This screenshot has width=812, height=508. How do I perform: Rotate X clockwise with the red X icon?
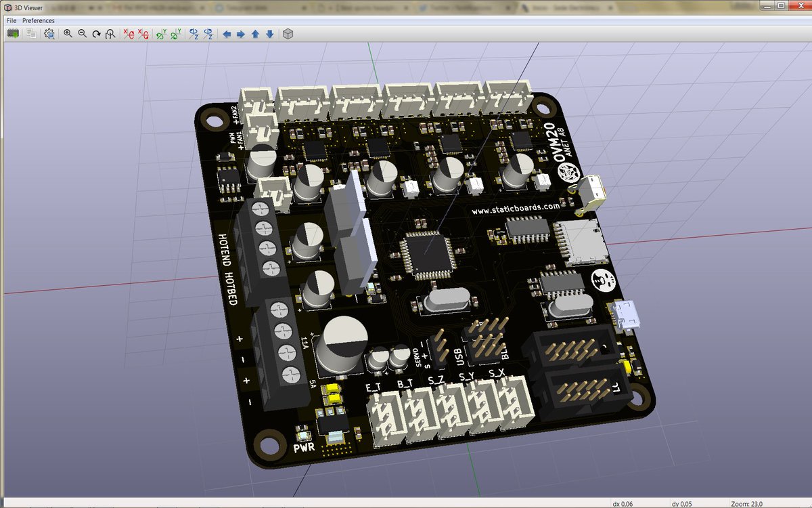pyautogui.click(x=129, y=33)
